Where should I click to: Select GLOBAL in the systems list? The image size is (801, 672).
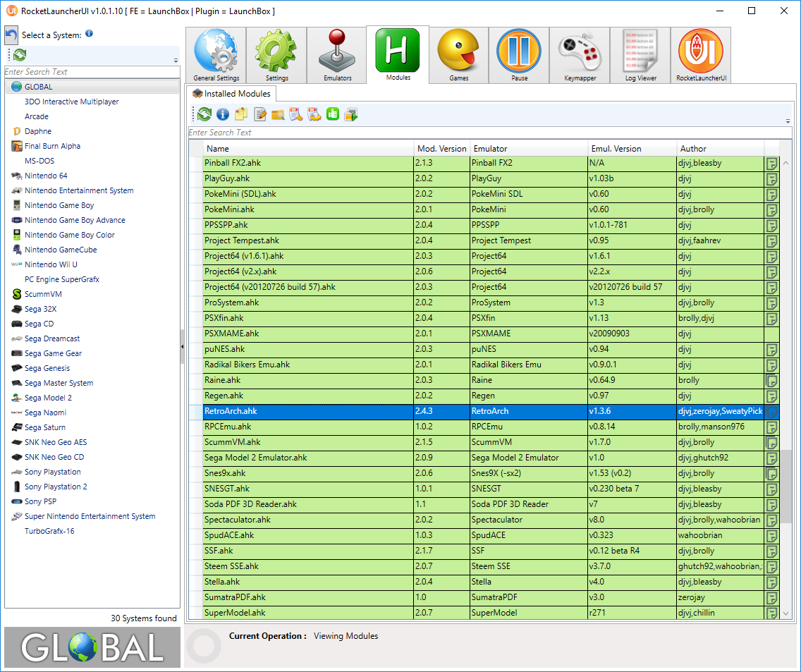92,87
